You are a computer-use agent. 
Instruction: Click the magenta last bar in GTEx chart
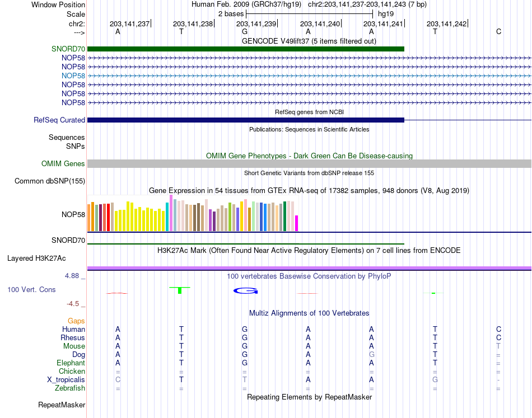(x=297, y=223)
